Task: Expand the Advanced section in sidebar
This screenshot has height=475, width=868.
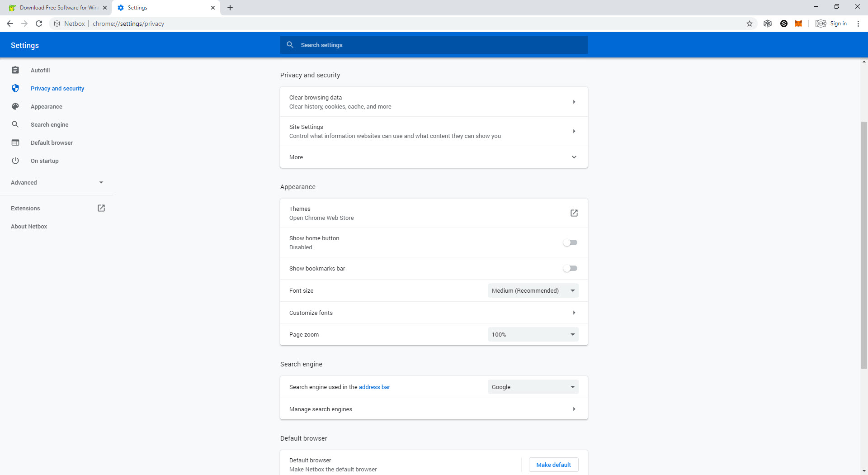Action: click(57, 182)
